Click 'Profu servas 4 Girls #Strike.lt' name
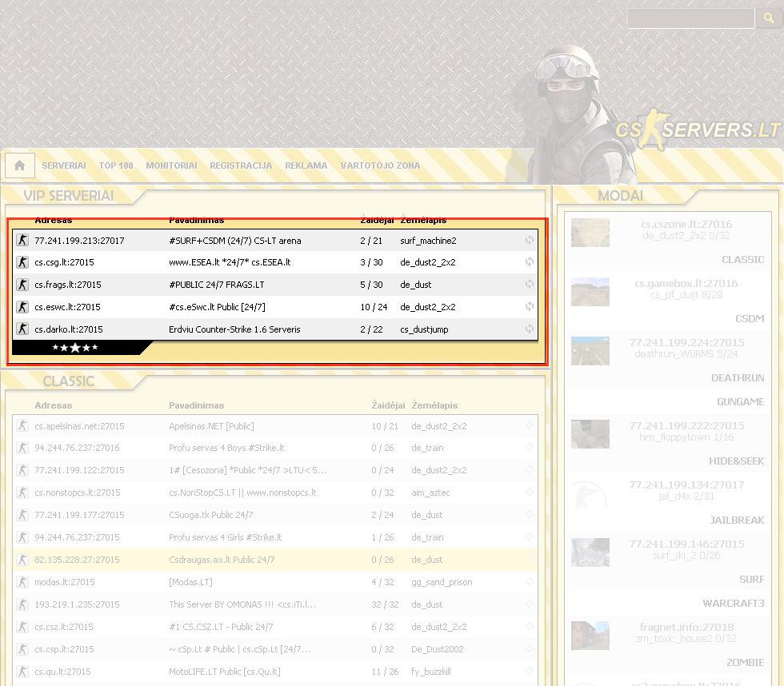Screen dimensions: 784x686 [x=226, y=537]
